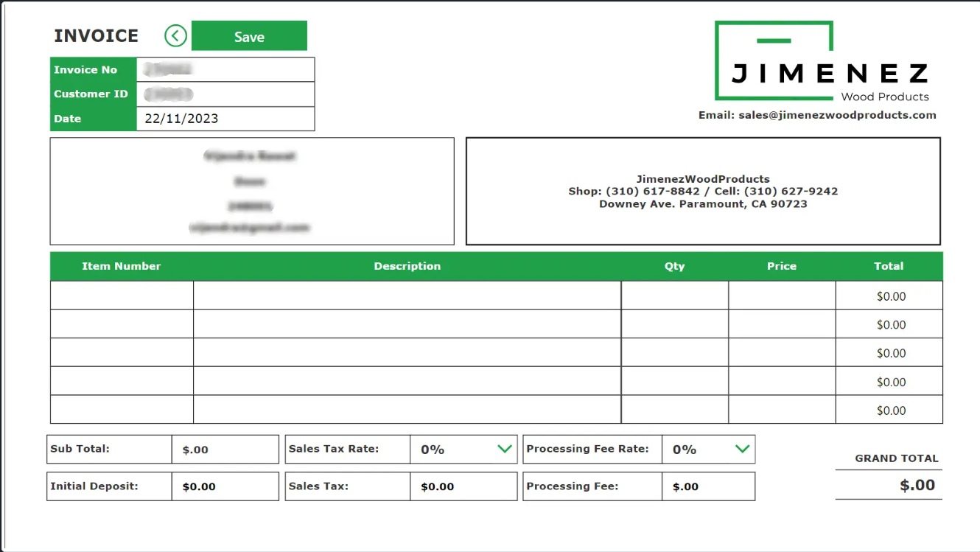
Task: Click the Initial Deposit label
Action: pyautogui.click(x=94, y=486)
